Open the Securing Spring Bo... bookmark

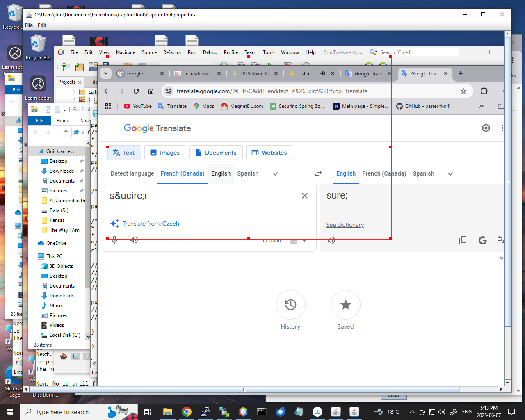click(x=297, y=106)
